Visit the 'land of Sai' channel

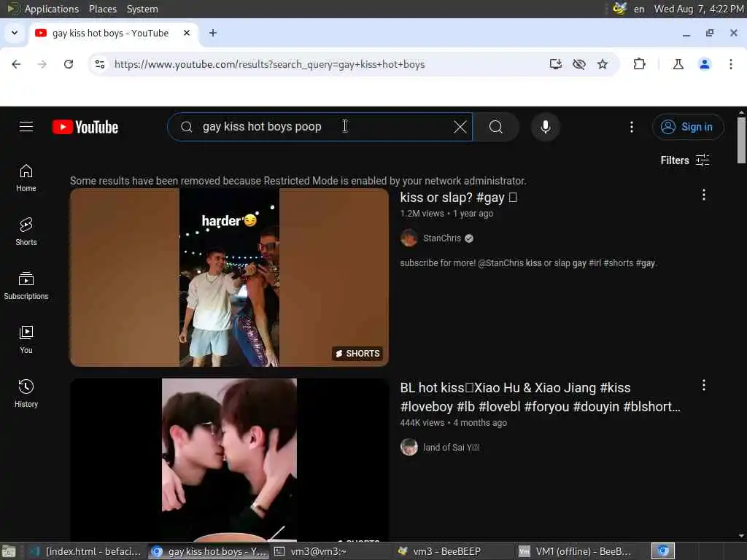click(451, 447)
